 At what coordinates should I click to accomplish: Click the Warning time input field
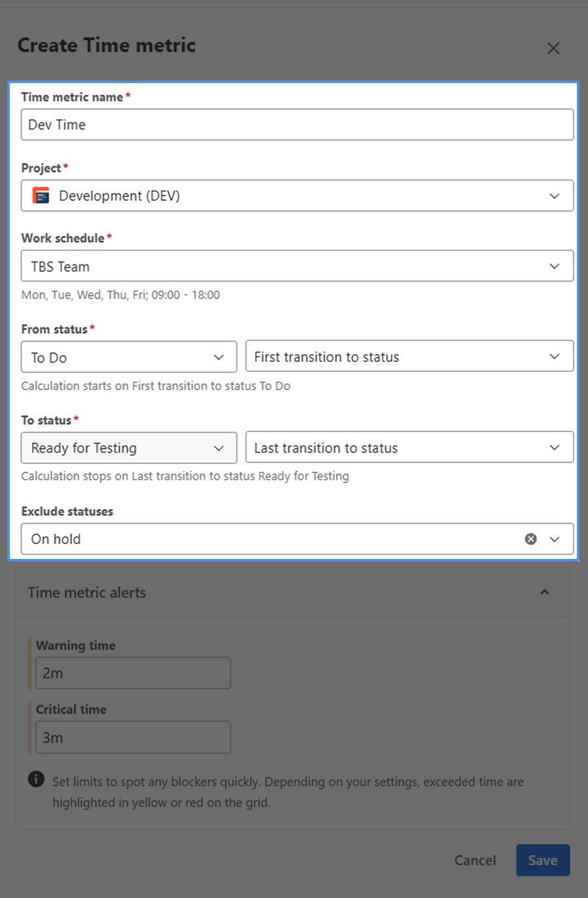coord(133,673)
